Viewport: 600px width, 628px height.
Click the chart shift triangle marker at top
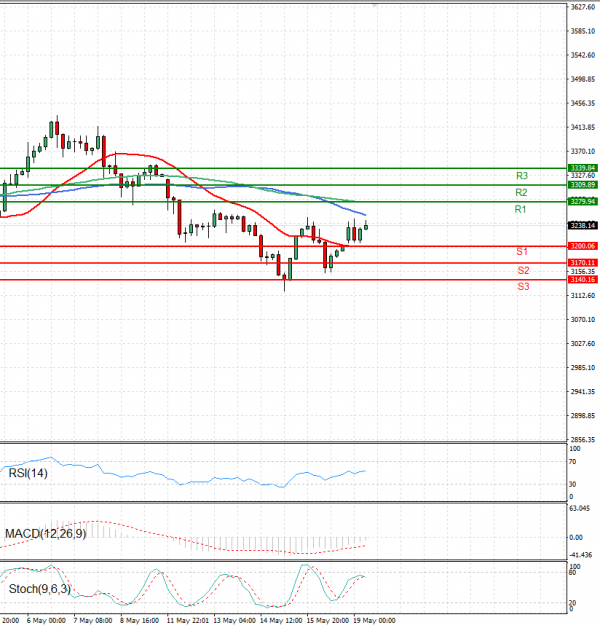[375, 5]
